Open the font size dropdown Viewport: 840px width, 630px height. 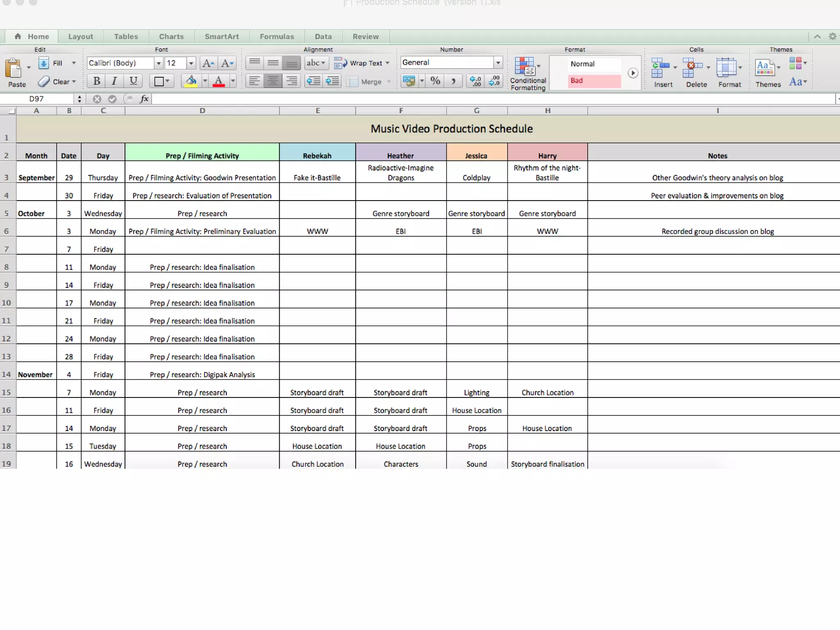coord(191,63)
